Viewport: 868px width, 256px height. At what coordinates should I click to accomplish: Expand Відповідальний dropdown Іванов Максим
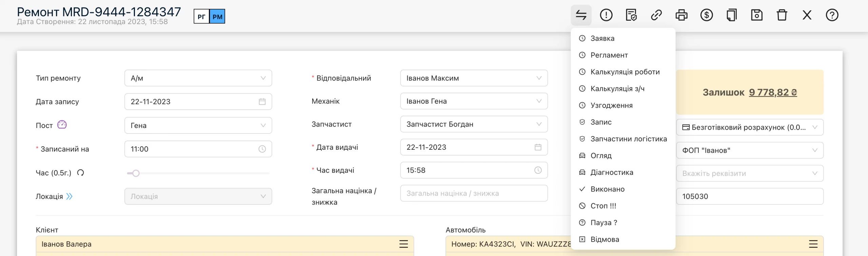[x=474, y=78]
